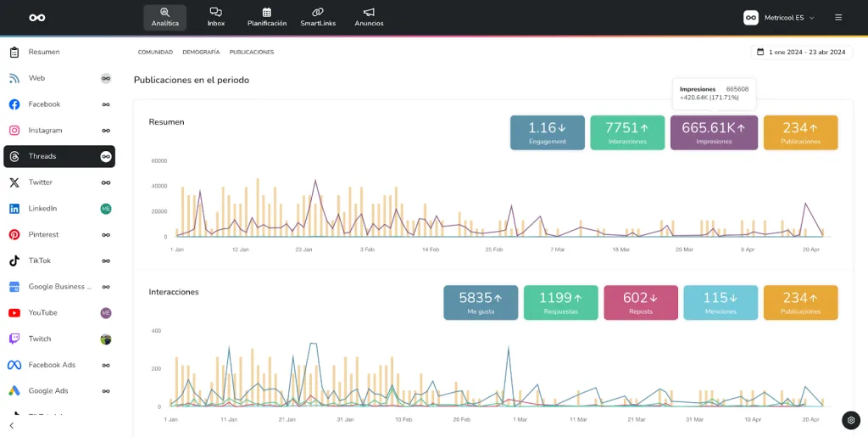Open the Anuncios section

369,17
